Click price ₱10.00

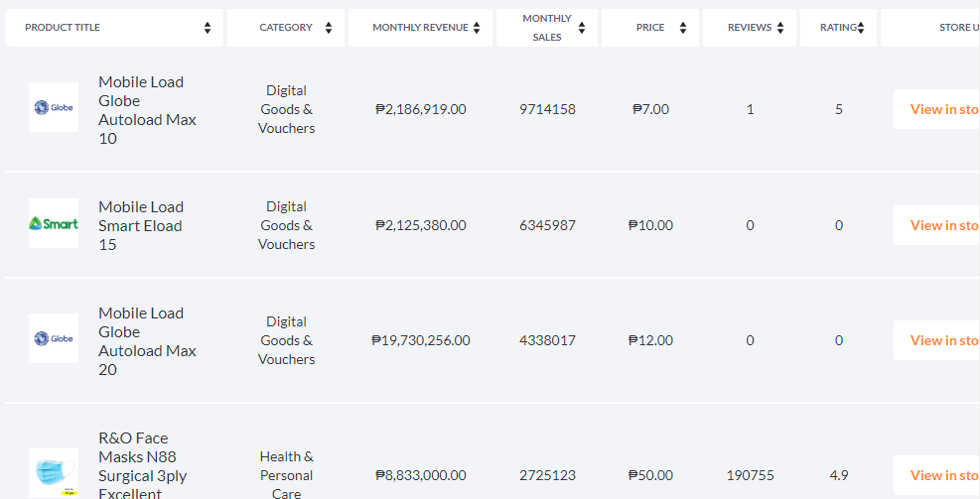pos(650,225)
